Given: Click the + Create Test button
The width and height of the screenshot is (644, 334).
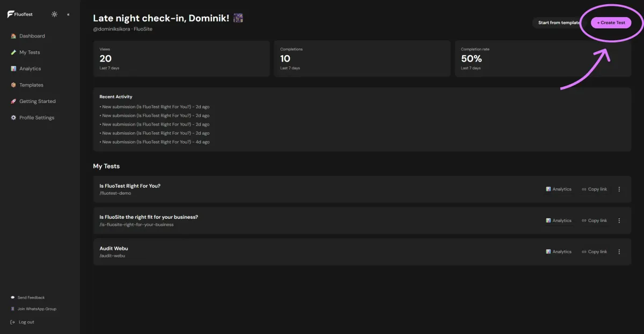Looking at the screenshot, I should click(611, 23).
